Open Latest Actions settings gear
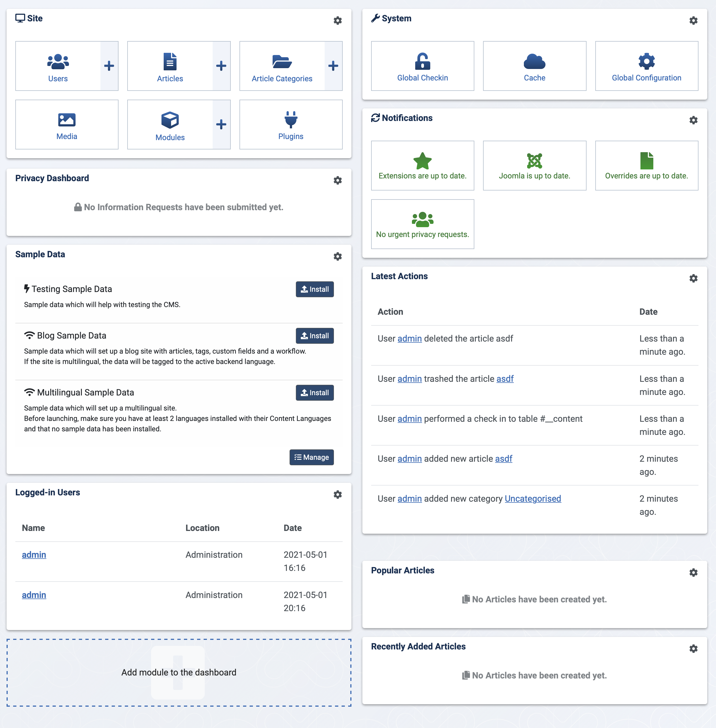 click(x=694, y=278)
